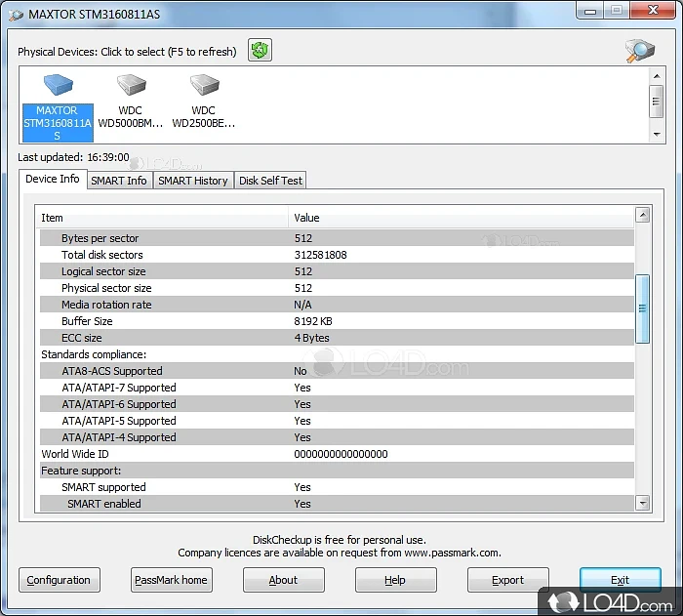This screenshot has width=683, height=616.
Task: Click the info table scroll up arrow
Action: point(642,215)
